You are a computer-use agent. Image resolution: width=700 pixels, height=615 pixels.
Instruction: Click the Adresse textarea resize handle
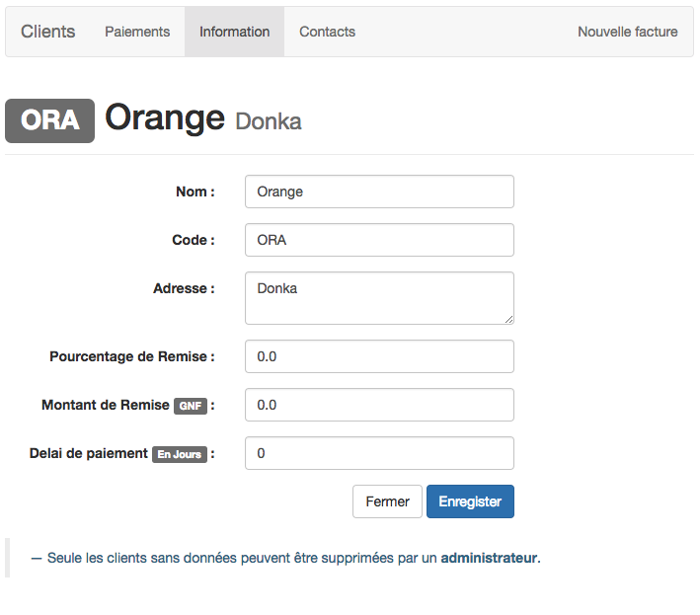(508, 319)
